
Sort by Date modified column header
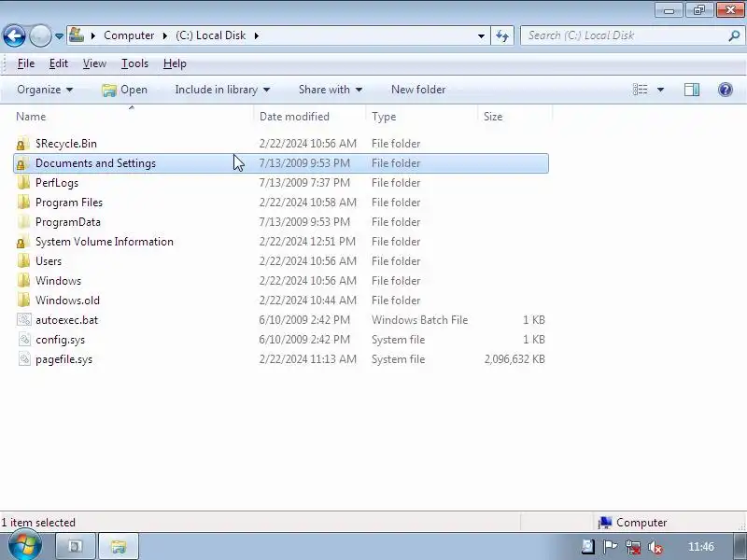click(x=294, y=117)
